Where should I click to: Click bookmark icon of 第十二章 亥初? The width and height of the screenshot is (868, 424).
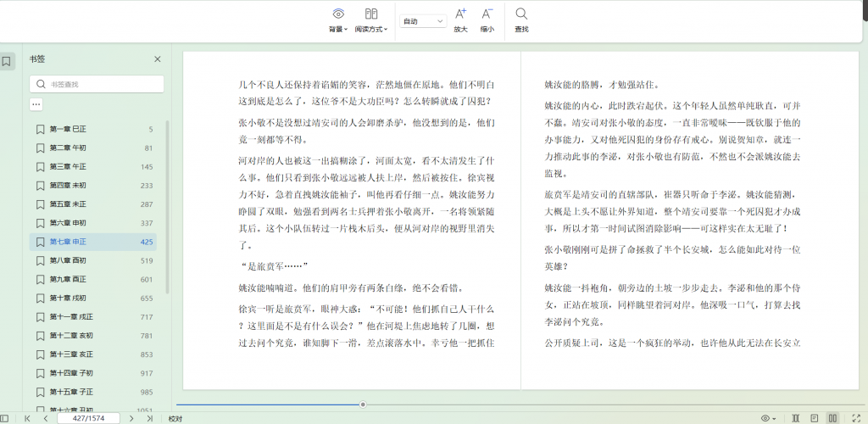pyautogui.click(x=40, y=336)
